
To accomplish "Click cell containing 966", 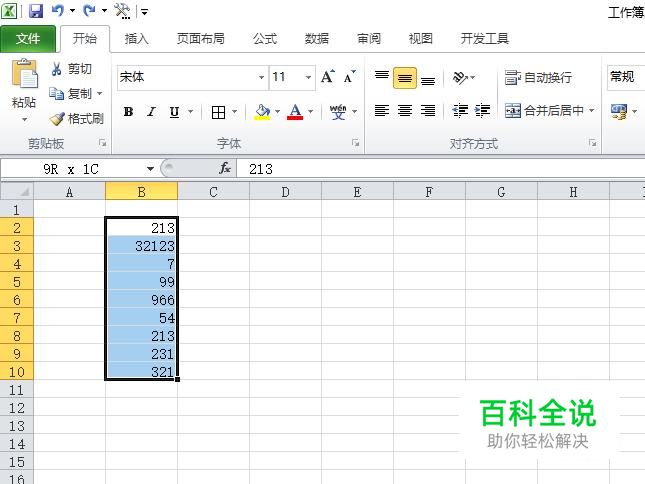I will coord(142,300).
